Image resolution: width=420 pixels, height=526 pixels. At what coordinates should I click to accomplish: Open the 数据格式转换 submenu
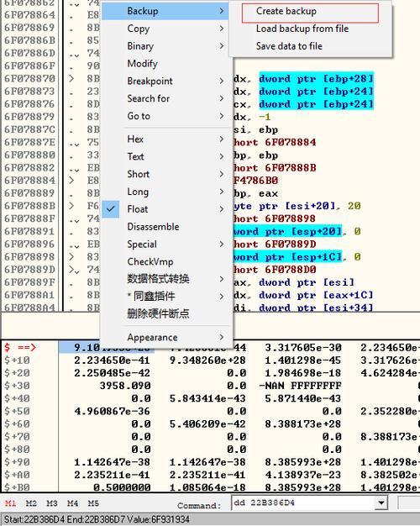tap(166, 279)
